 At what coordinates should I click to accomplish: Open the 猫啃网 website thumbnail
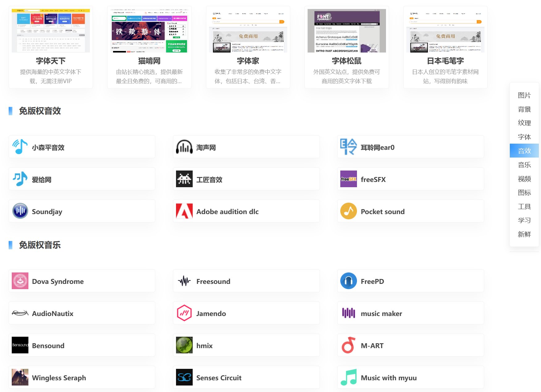(x=149, y=31)
